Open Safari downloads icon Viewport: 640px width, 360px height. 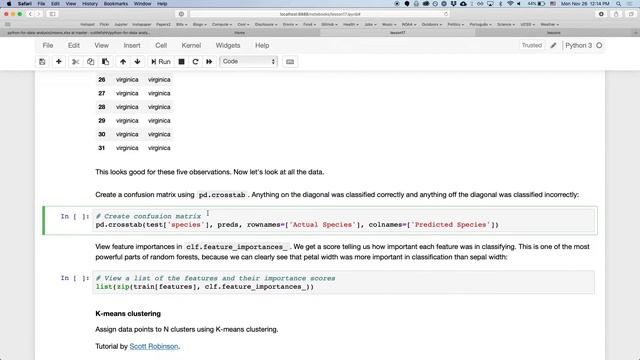coord(601,14)
